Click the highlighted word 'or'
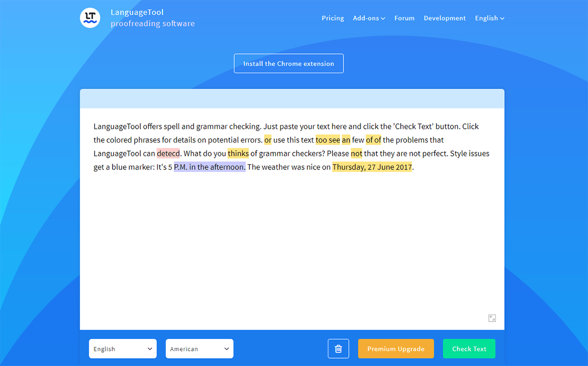 click(x=268, y=140)
